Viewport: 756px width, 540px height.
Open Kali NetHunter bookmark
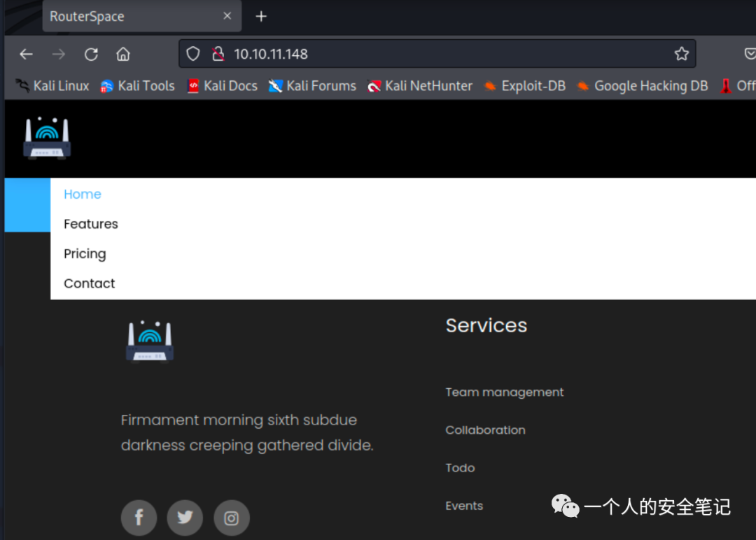pos(419,86)
